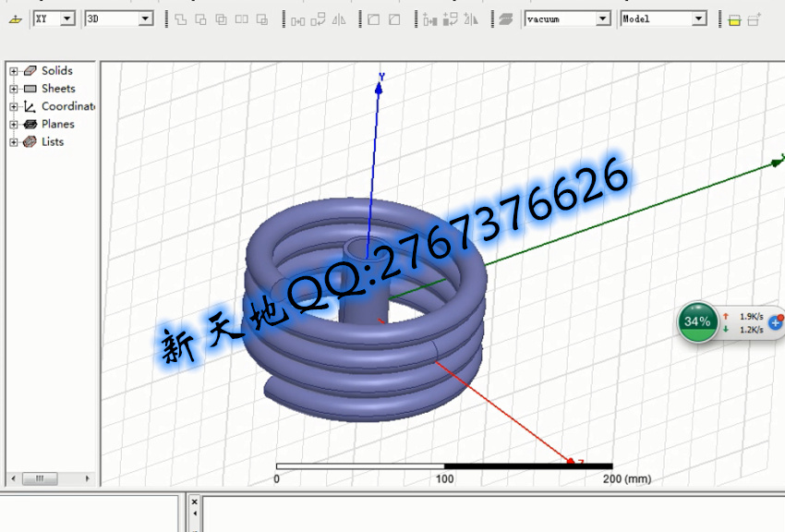
Task: Click the Sheets icon in model tree
Action: [x=30, y=89]
